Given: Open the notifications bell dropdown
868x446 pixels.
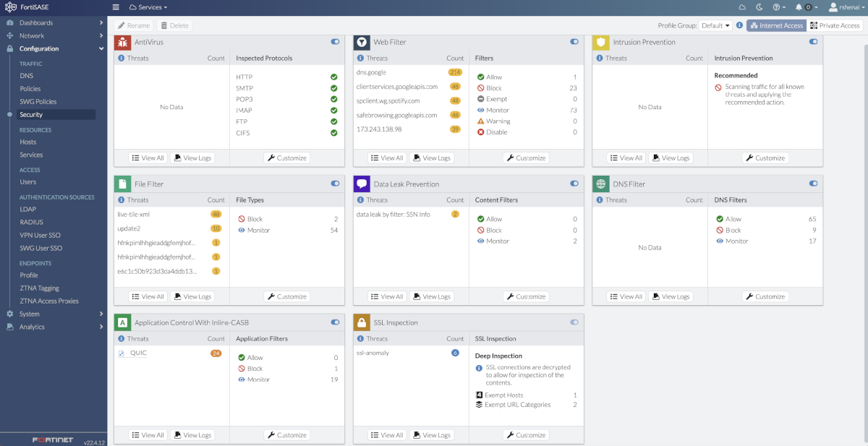Looking at the screenshot, I should click(x=806, y=7).
